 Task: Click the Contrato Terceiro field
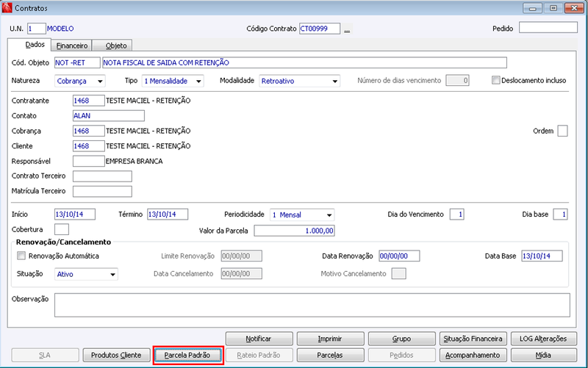pyautogui.click(x=102, y=176)
